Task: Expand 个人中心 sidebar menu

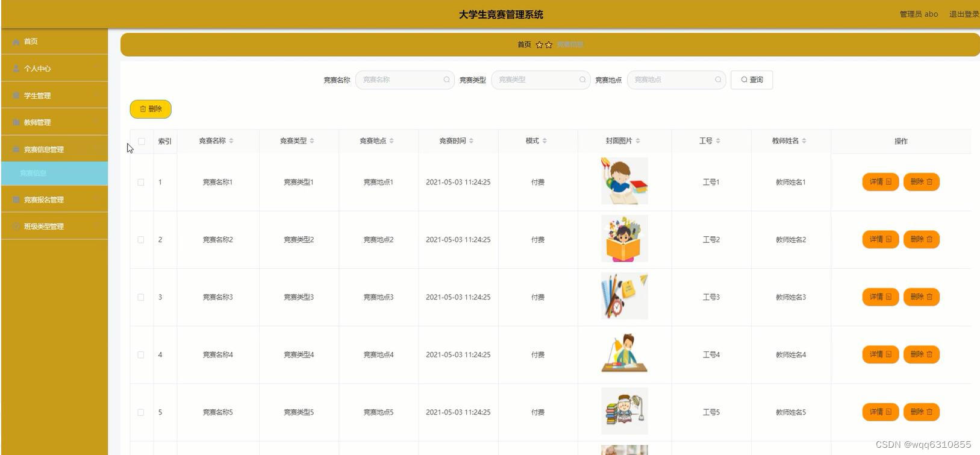Action: click(x=54, y=69)
